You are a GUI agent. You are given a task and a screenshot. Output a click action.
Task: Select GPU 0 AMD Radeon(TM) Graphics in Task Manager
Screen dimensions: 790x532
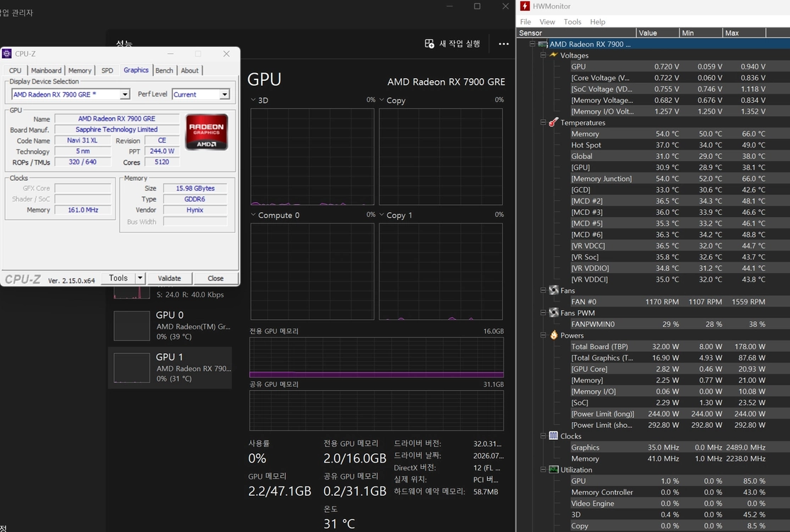point(170,326)
